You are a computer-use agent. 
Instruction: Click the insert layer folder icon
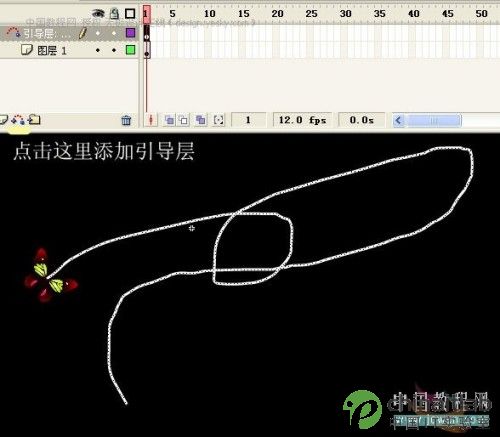coord(34,119)
